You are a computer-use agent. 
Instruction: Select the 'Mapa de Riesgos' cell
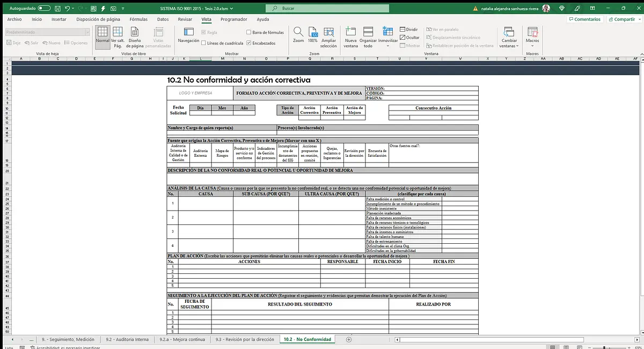pos(222,153)
